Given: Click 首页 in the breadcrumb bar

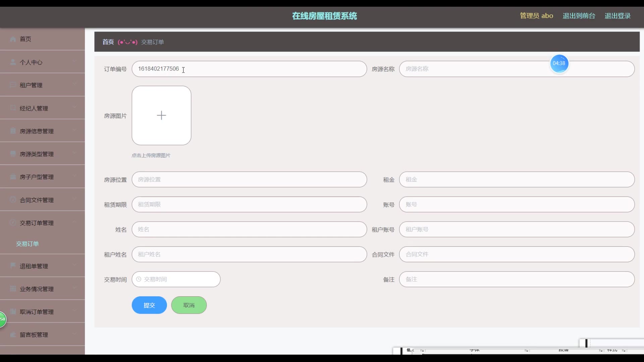Looking at the screenshot, I should [108, 42].
